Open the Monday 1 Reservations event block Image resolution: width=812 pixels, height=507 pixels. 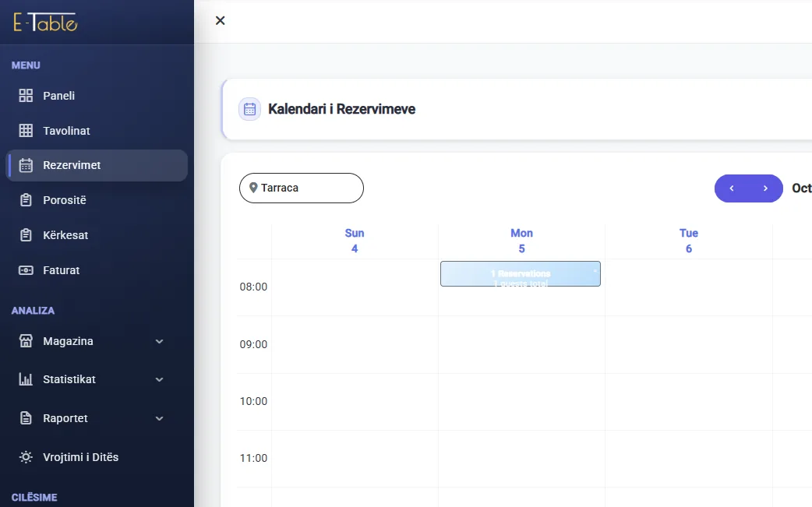pyautogui.click(x=521, y=273)
